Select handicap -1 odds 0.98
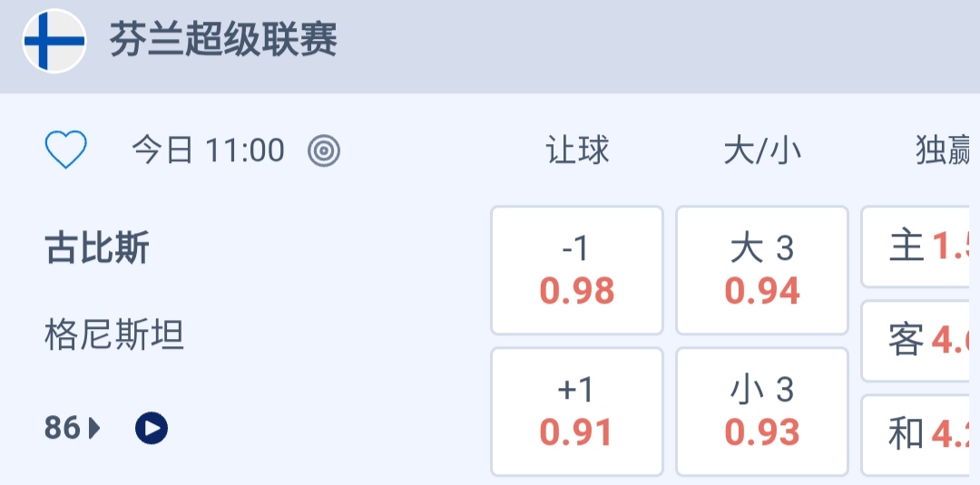The height and width of the screenshot is (485, 980). point(577,270)
